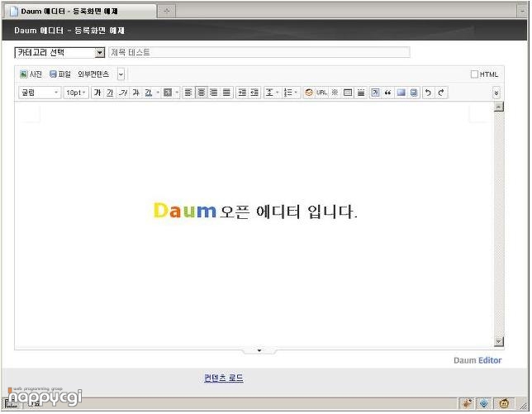Viewport: 532px width, 414px height.
Task: Insert a text box
Action: pyautogui.click(x=375, y=93)
